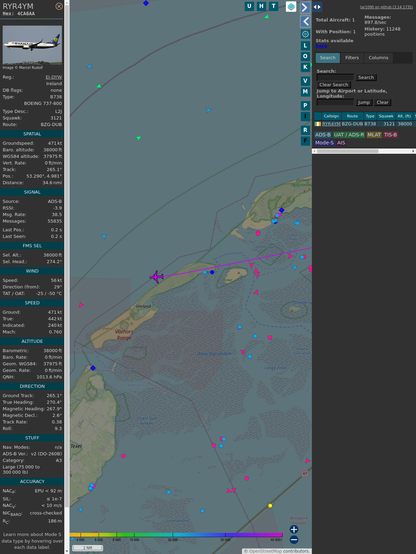Click the info panel scrollbar down arrow
The image size is (416, 554).
pos(66,551)
